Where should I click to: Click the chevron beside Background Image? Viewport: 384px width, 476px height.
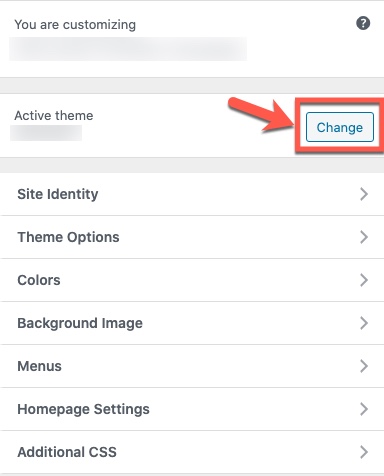click(364, 323)
